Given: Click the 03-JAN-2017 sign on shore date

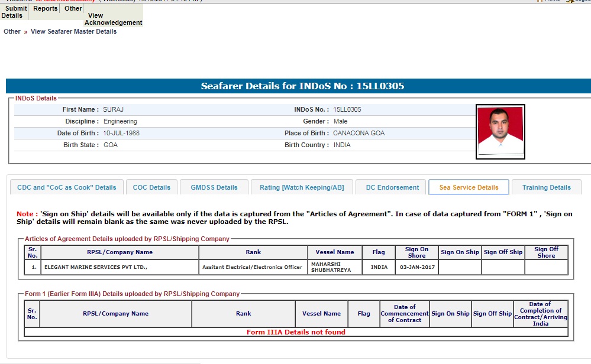Looking at the screenshot, I should tap(416, 267).
